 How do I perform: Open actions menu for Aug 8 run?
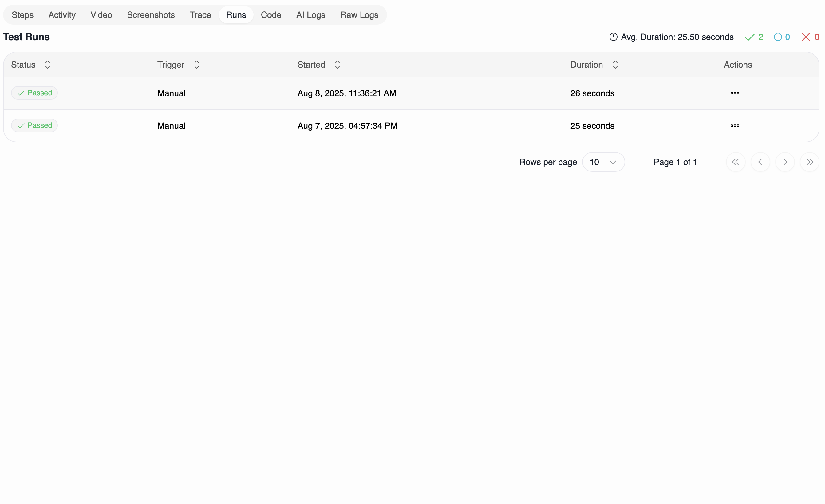(735, 93)
